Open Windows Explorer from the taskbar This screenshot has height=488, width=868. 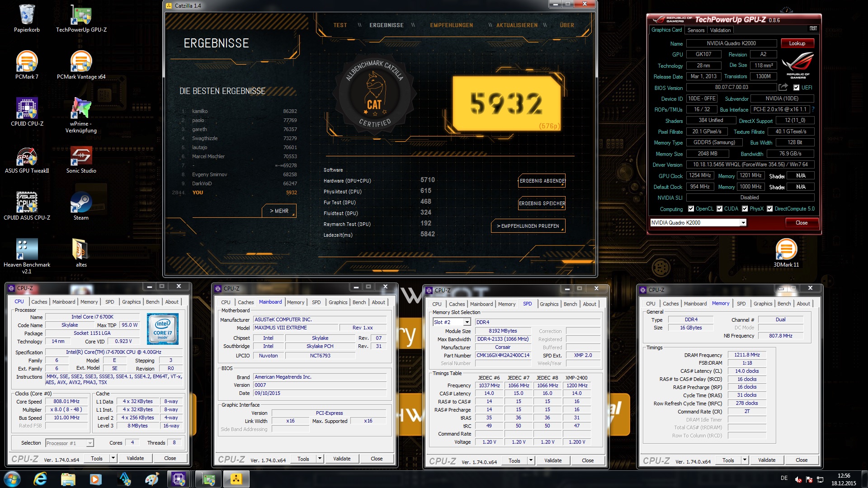68,479
